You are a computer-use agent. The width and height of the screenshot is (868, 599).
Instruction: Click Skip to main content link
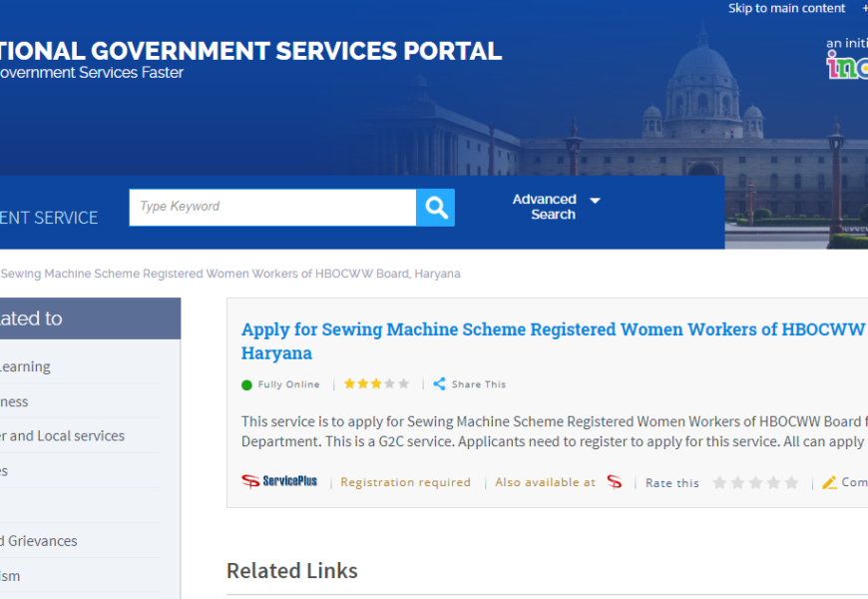coord(786,9)
